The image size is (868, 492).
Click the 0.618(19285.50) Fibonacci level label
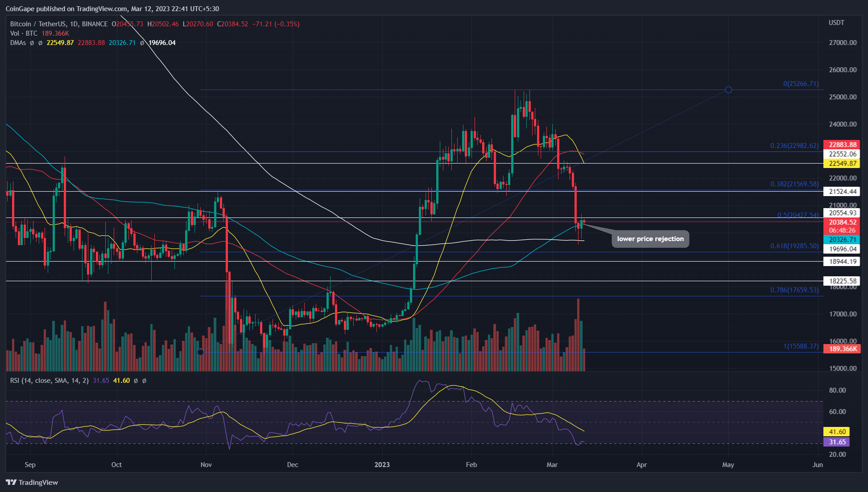pos(794,246)
